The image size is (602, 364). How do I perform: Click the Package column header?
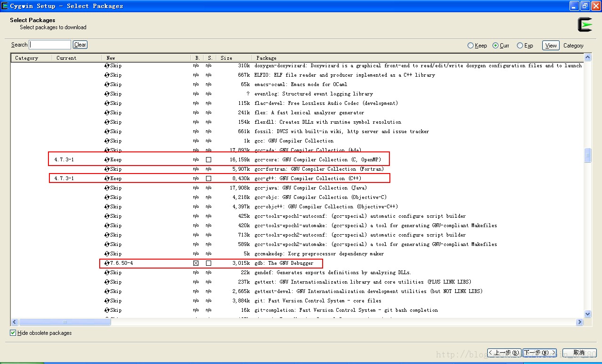point(418,58)
